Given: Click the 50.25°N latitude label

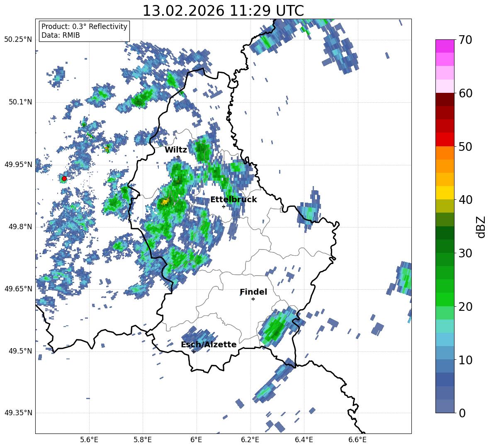Looking at the screenshot, I should coord(18,40).
